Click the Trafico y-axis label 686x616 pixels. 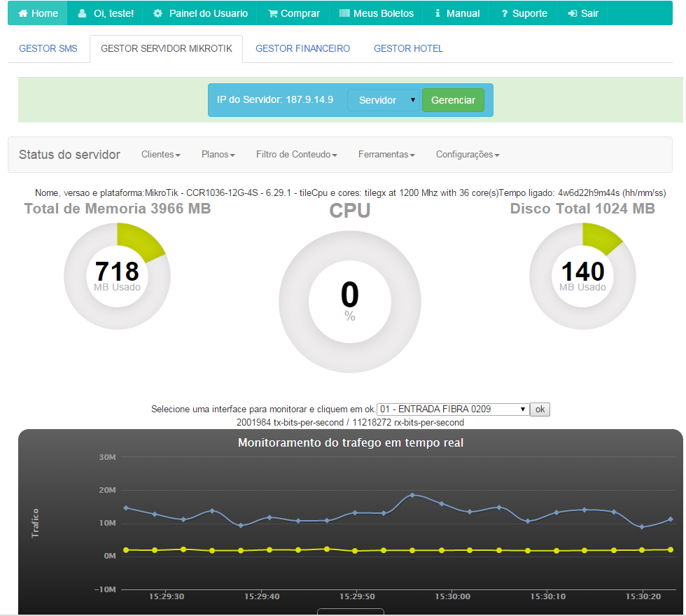35,524
